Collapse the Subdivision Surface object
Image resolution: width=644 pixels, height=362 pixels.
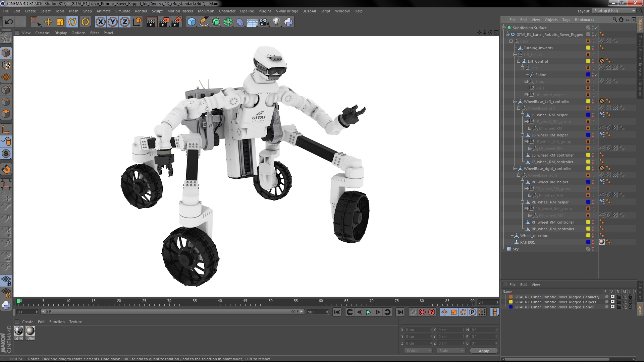[504, 28]
